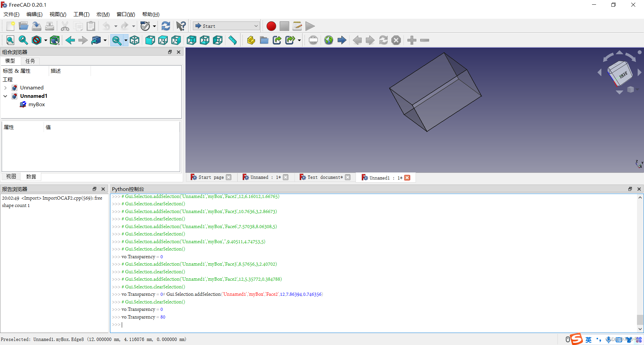Create a new empty document icon
The image size is (644, 345).
tap(10, 26)
